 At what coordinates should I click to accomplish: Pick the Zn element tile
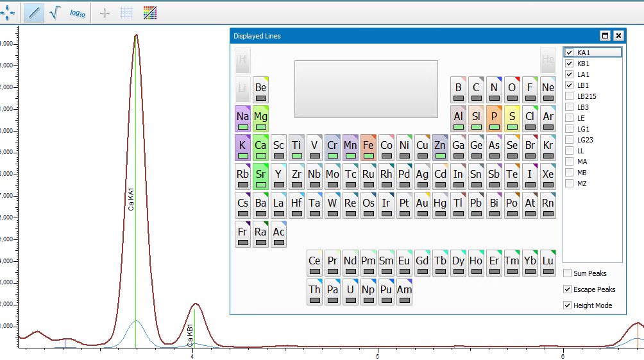click(440, 148)
